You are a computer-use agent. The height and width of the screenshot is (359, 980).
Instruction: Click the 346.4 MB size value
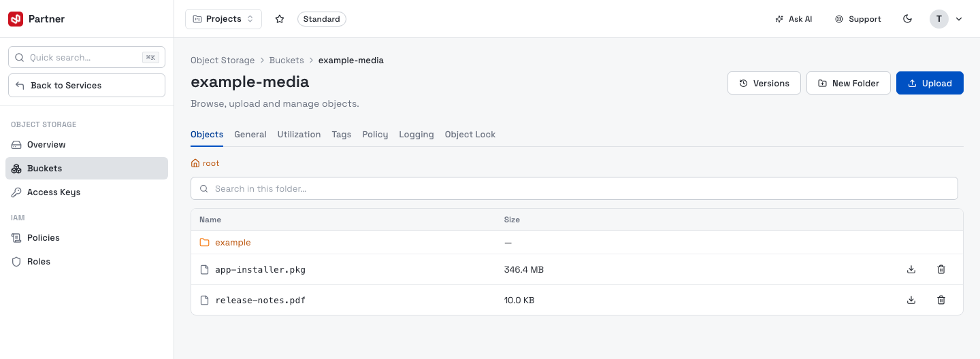(x=524, y=270)
